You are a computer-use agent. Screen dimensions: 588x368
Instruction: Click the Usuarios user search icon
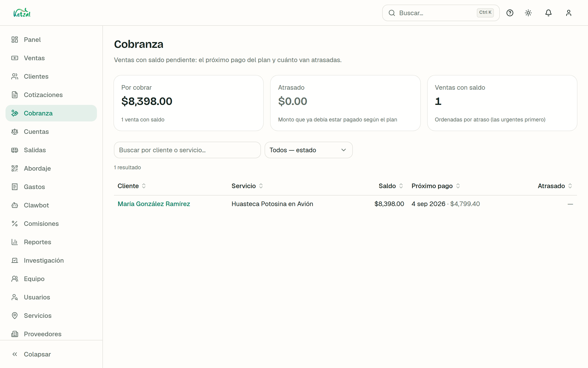(14, 297)
